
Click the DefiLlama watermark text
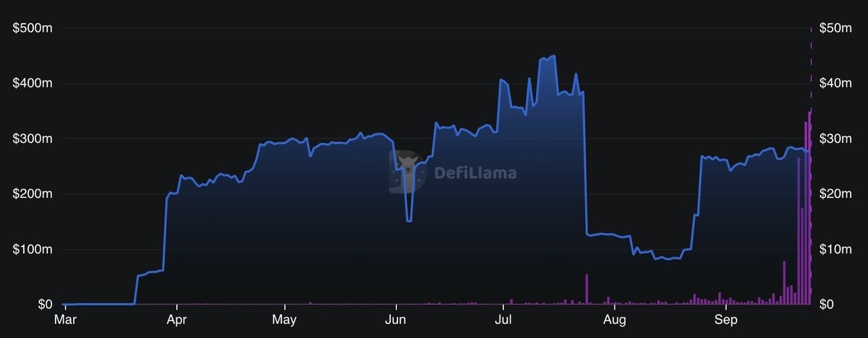coord(475,173)
